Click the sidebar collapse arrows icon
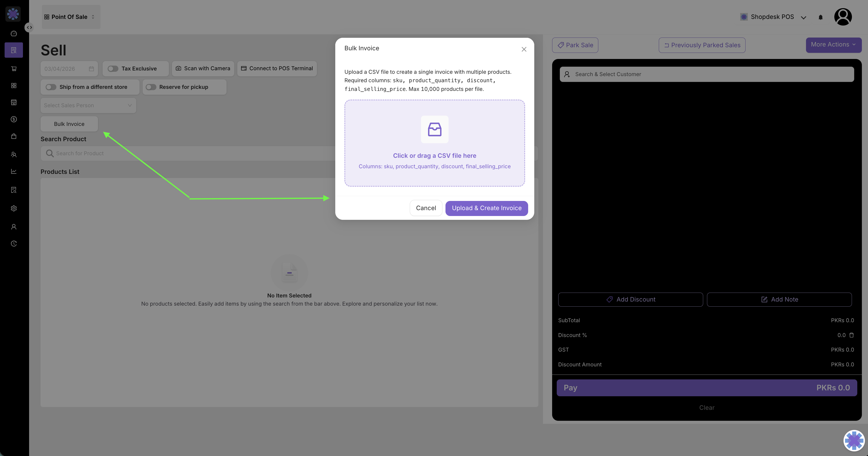868x456 pixels. pos(30,27)
